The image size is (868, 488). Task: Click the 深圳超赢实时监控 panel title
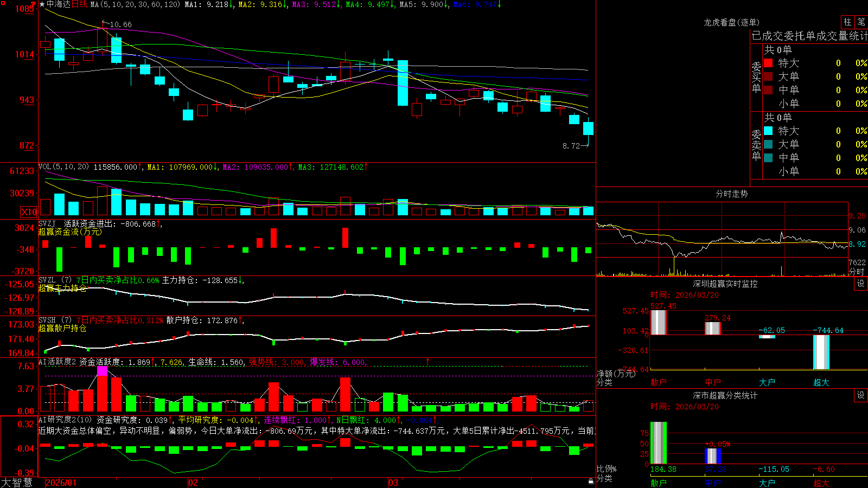click(725, 284)
